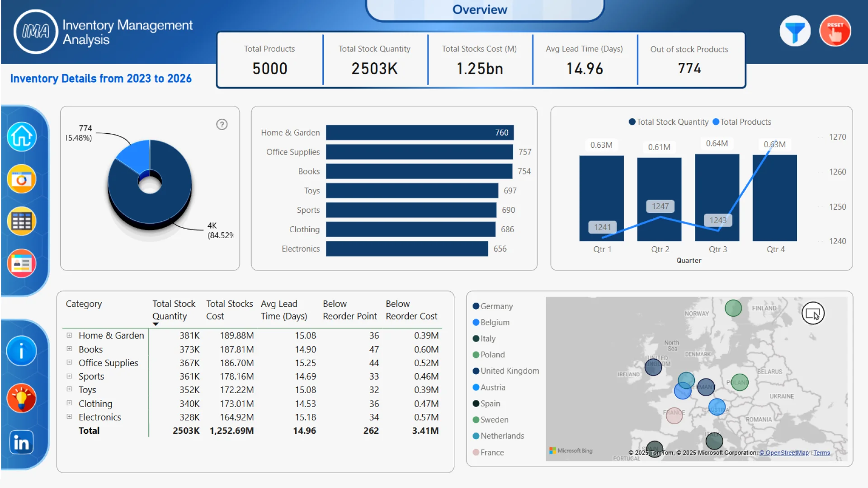Click the Terms link on map
Screen dimensions: 868x488
coord(821,453)
